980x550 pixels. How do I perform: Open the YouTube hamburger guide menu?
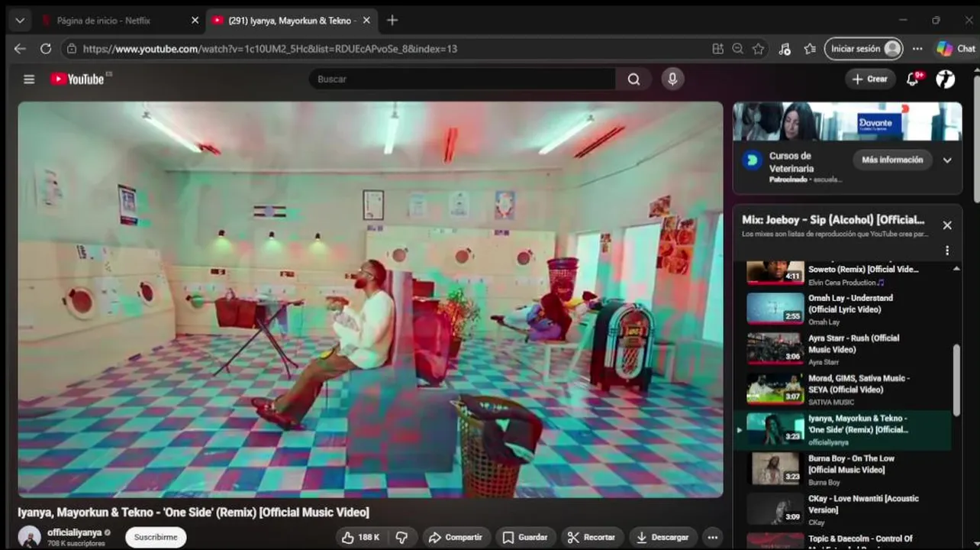coord(29,79)
